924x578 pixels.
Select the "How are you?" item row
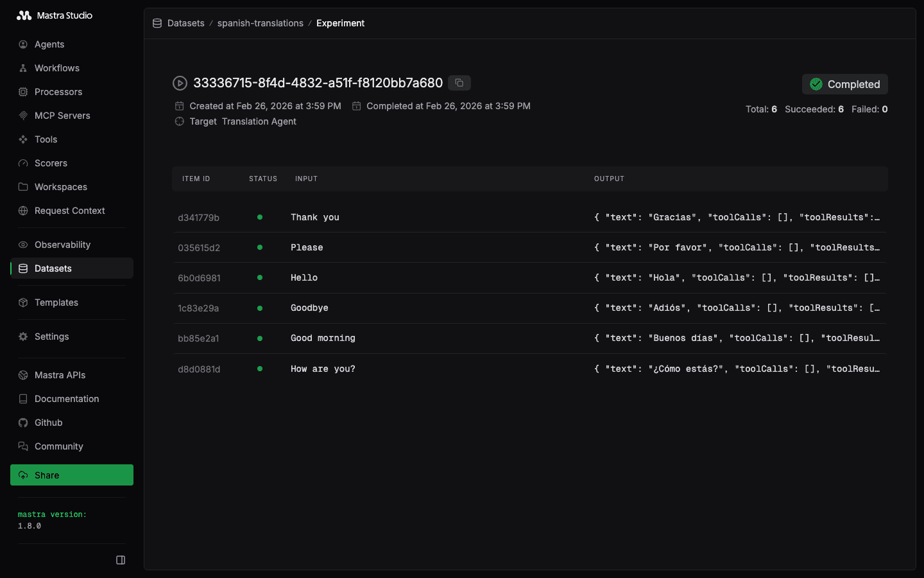529,369
